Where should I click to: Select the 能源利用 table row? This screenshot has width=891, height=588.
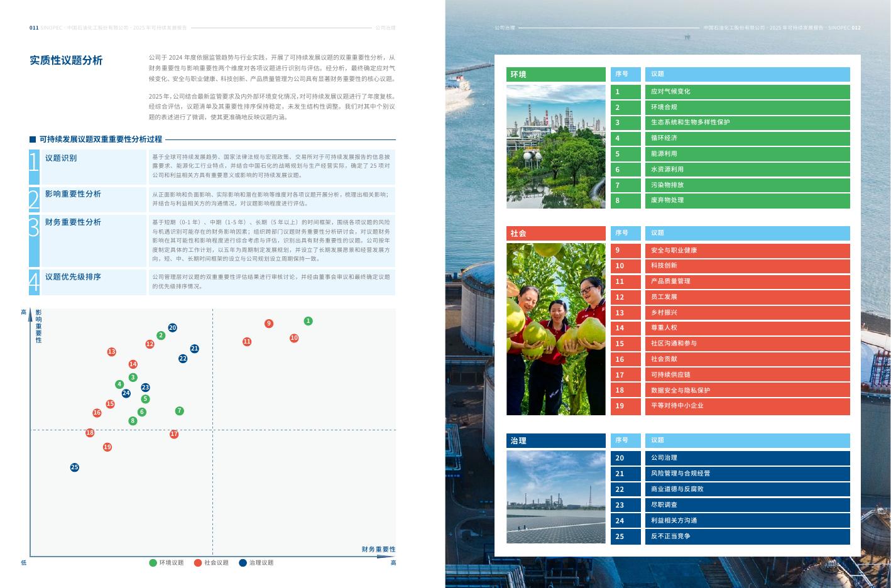point(730,154)
